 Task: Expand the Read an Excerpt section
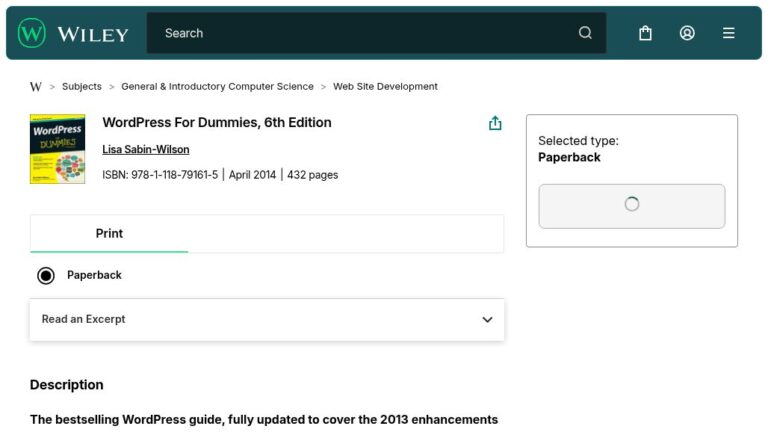click(266, 320)
